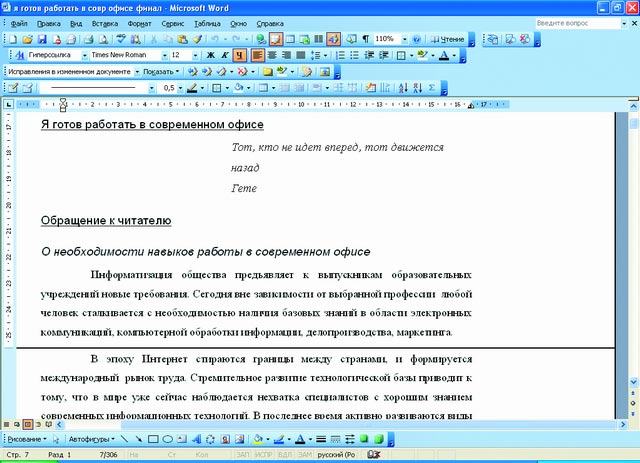The image size is (640, 463).
Task: Select the table Eraser tool
Action: pos(27,87)
